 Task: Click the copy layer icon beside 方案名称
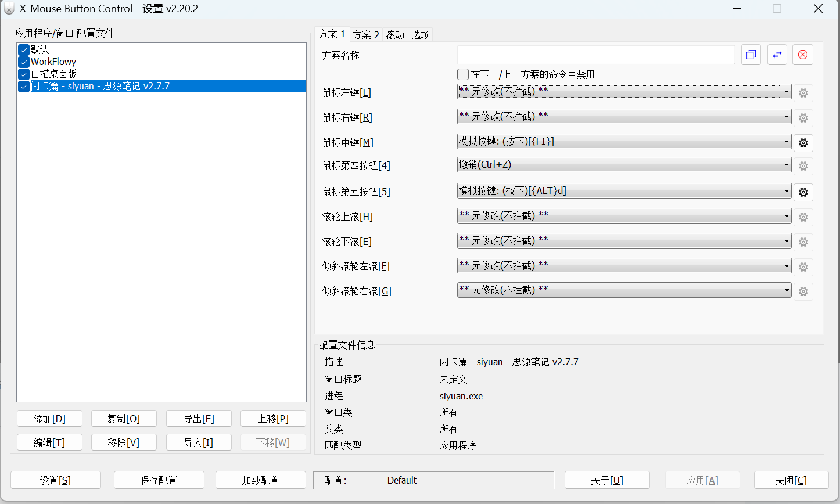pos(751,55)
